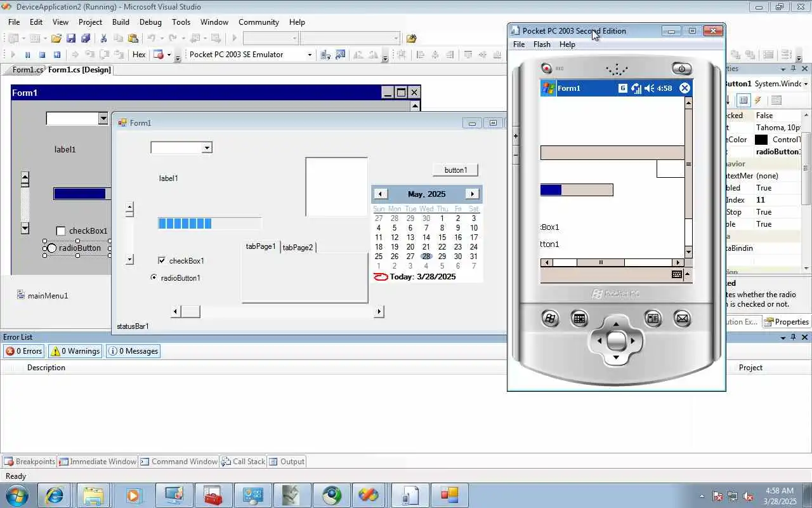
Task: Click the emulator connectivity signal icon
Action: (636, 88)
